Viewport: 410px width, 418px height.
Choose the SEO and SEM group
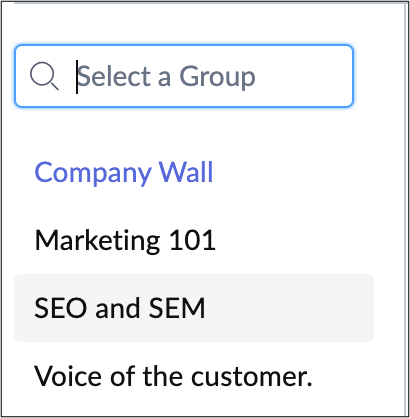click(194, 308)
